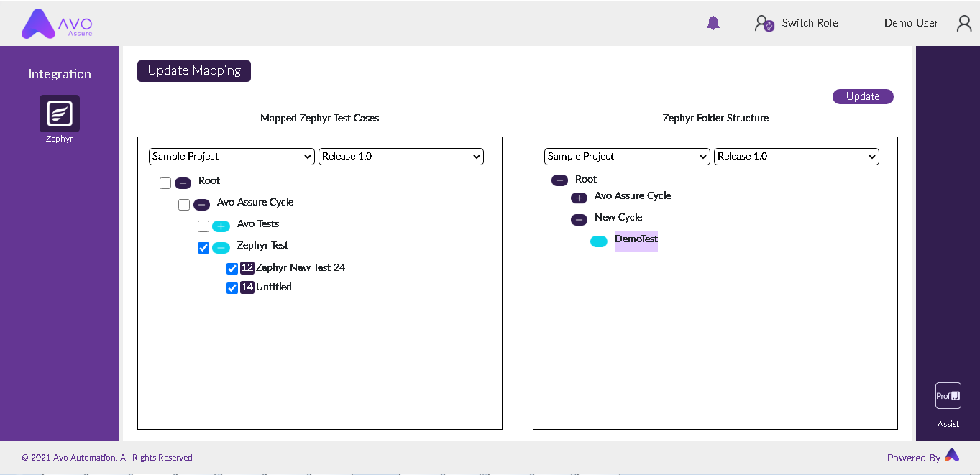Check the Avo Assure Cycle checkbox

pos(184,205)
